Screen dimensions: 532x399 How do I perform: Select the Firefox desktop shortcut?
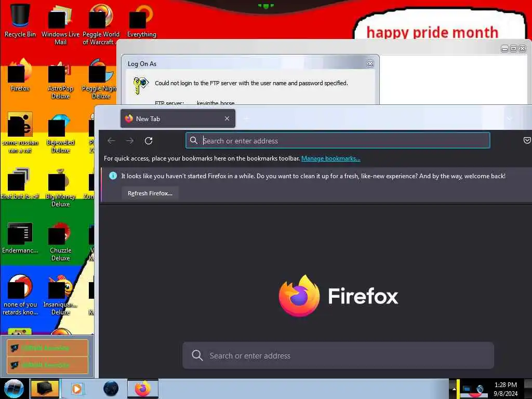tap(20, 75)
